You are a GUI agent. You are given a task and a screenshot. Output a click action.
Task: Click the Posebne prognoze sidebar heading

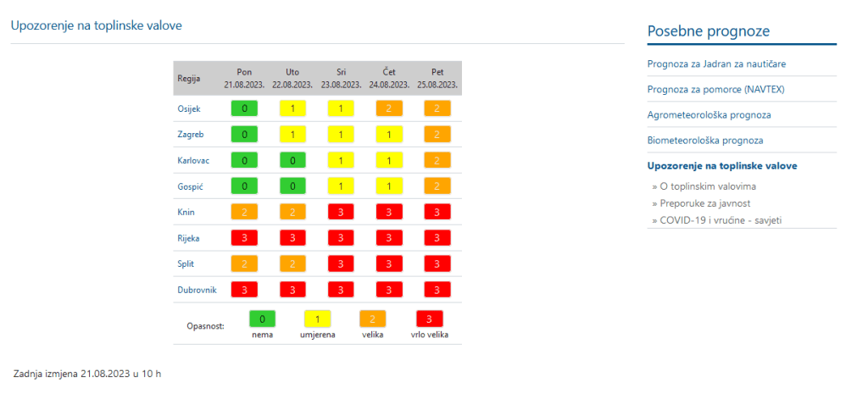click(x=708, y=31)
